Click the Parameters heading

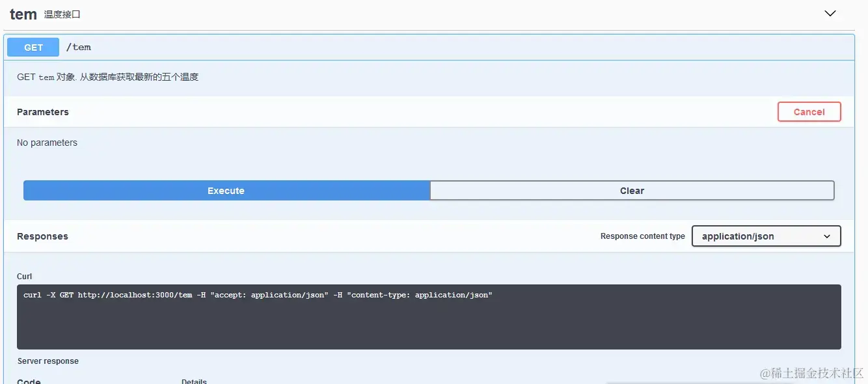pyautogui.click(x=43, y=112)
